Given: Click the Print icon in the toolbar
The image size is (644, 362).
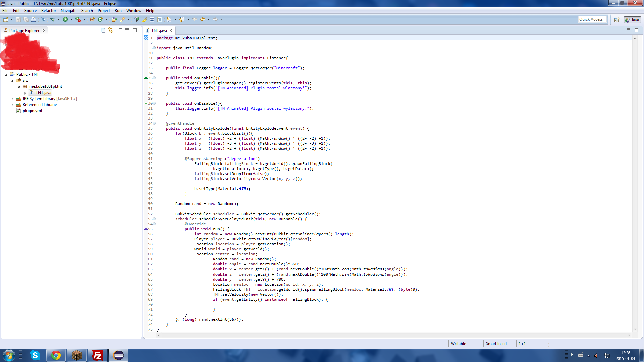Looking at the screenshot, I should [33, 19].
